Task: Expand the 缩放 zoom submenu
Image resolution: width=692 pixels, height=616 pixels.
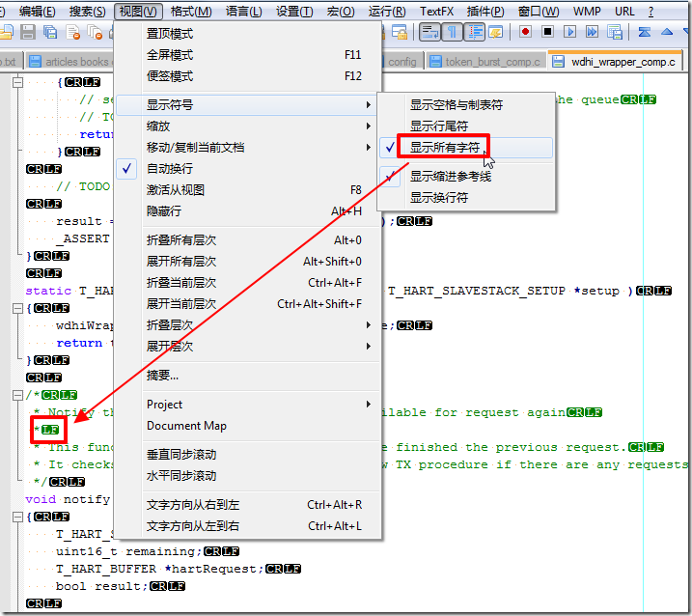Action: (248, 126)
